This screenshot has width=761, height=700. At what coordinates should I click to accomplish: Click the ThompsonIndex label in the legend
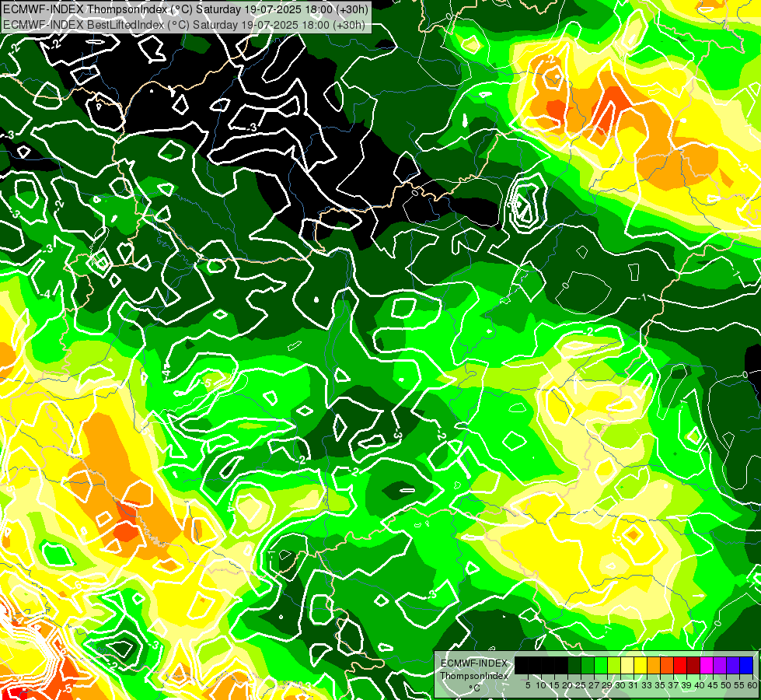click(x=474, y=676)
